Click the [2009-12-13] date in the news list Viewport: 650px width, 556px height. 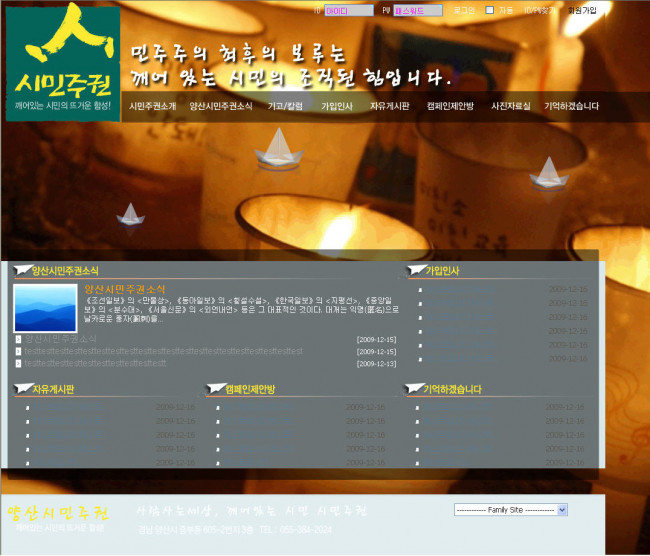point(376,364)
